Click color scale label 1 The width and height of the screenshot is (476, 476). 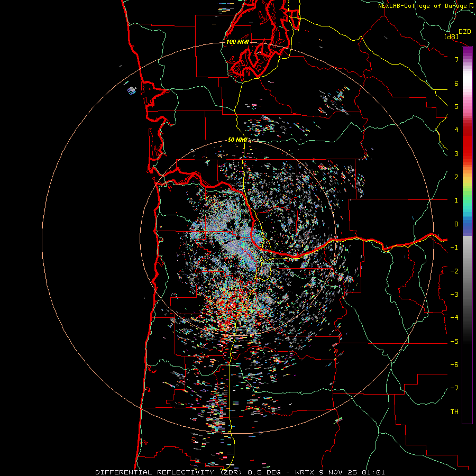tap(456, 200)
